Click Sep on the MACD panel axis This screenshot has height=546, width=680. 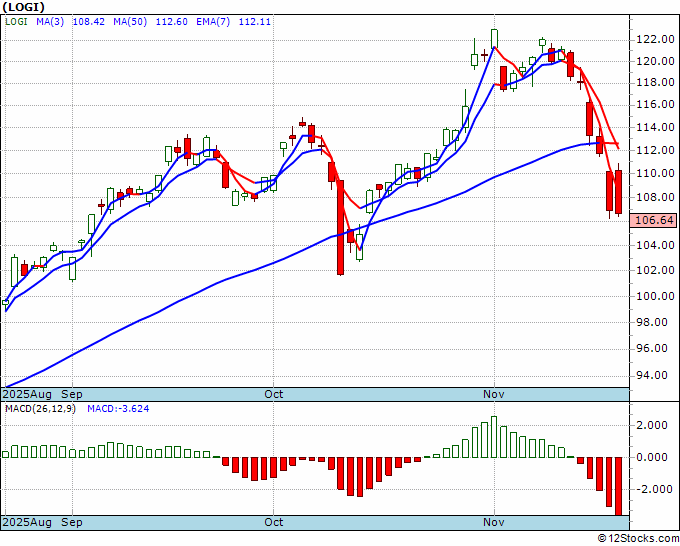72,522
